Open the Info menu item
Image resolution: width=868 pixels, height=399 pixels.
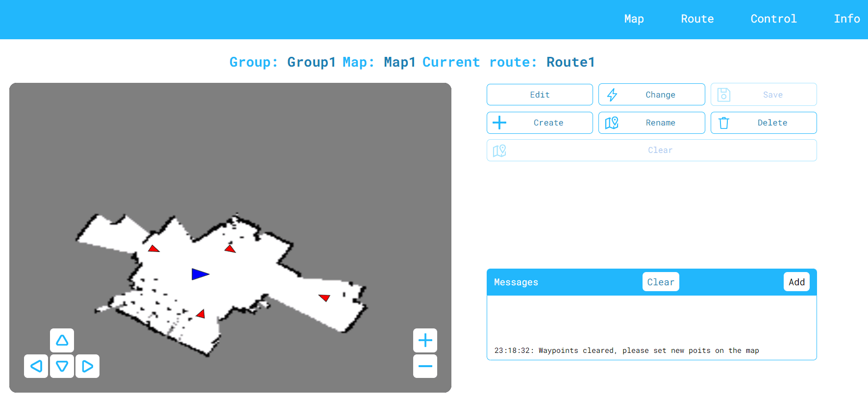[x=846, y=19]
